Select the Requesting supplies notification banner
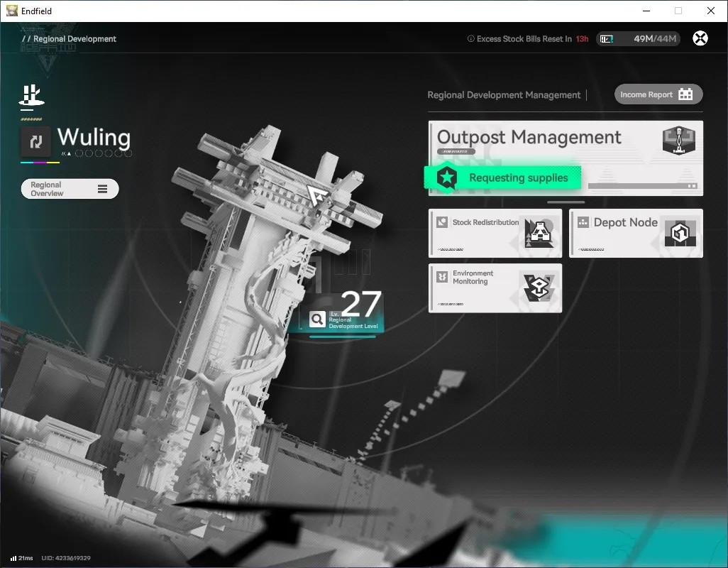The image size is (728, 568). click(502, 177)
